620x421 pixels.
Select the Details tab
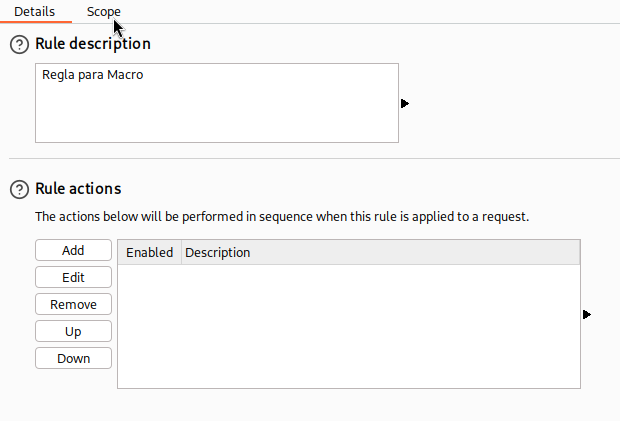click(34, 11)
